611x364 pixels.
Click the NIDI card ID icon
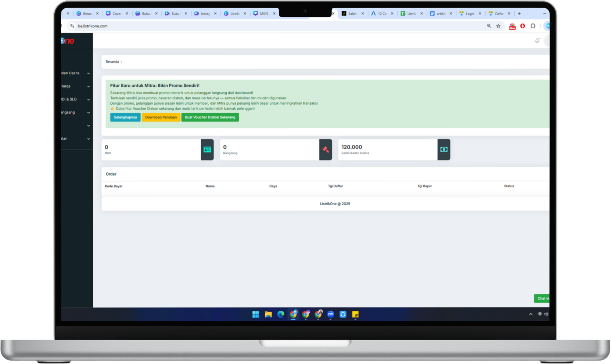click(207, 150)
